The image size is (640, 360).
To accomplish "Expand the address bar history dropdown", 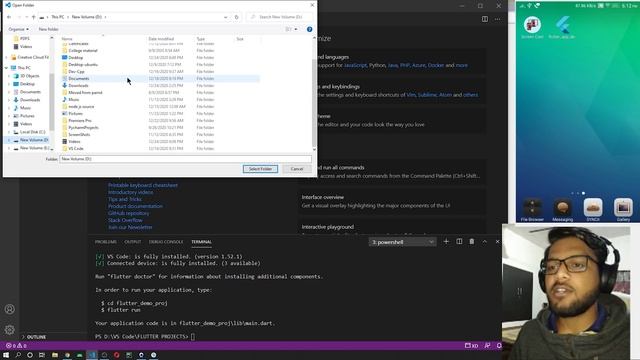I will click(226, 17).
